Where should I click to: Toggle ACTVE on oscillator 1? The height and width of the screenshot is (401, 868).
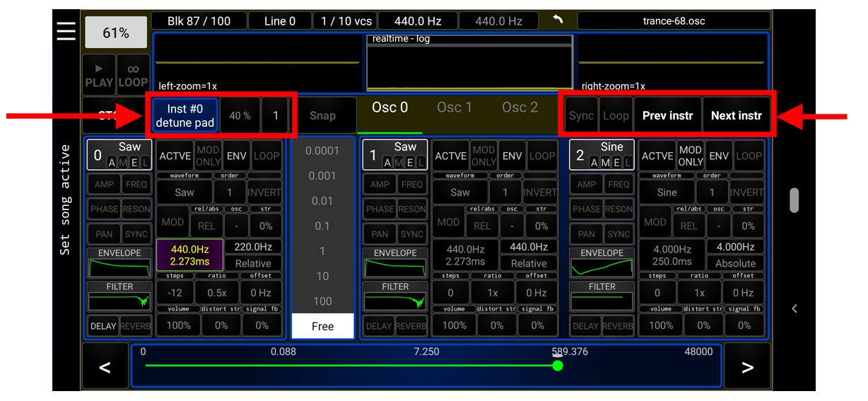[451, 156]
